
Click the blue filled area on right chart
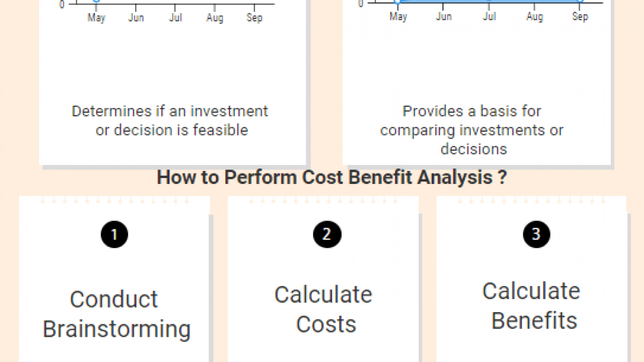pos(488,2)
